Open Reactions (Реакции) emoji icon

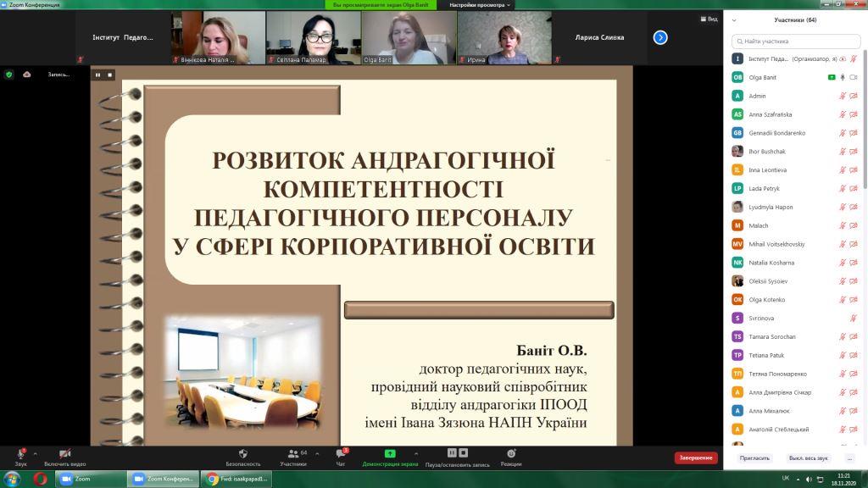click(x=510, y=454)
